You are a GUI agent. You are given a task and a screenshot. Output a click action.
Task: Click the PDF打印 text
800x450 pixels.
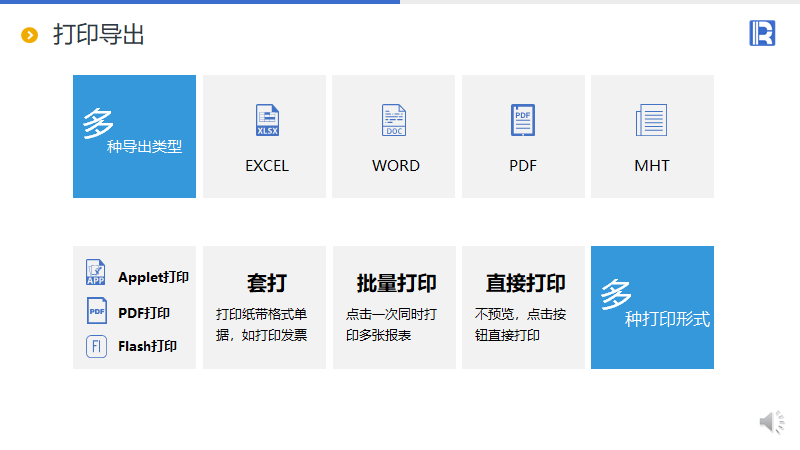pyautogui.click(x=144, y=313)
